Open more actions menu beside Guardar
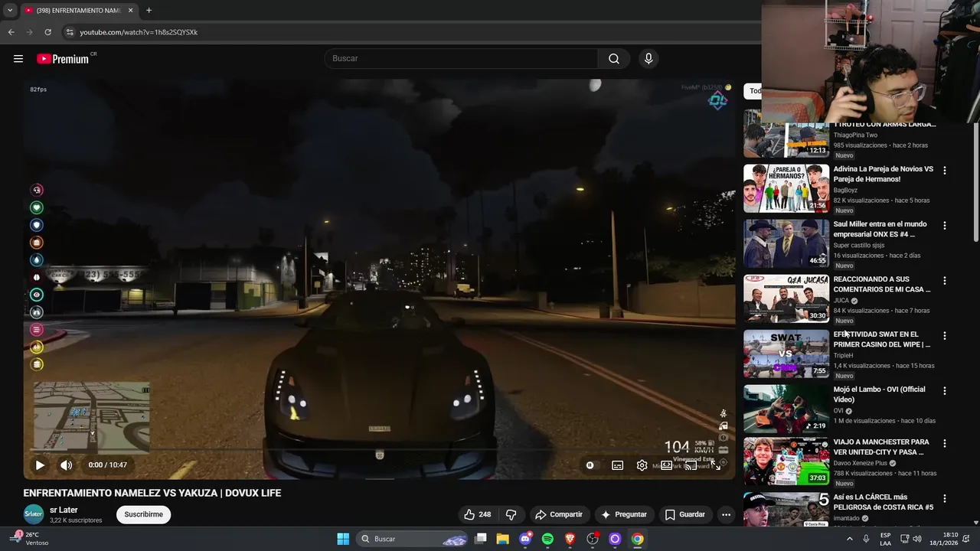980x551 pixels. coord(726,514)
